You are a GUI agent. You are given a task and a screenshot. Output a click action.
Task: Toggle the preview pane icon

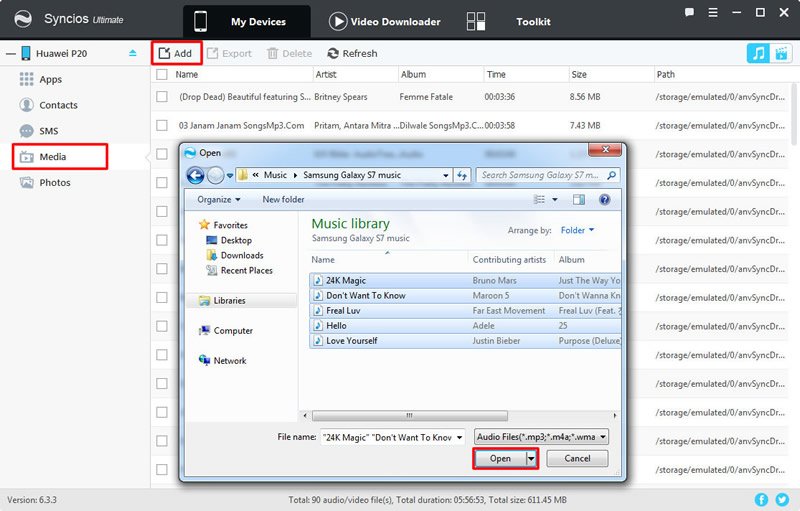click(x=579, y=199)
